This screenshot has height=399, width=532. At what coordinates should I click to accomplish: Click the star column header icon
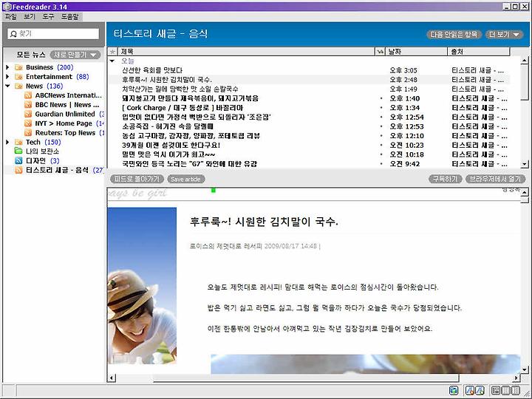[x=112, y=52]
